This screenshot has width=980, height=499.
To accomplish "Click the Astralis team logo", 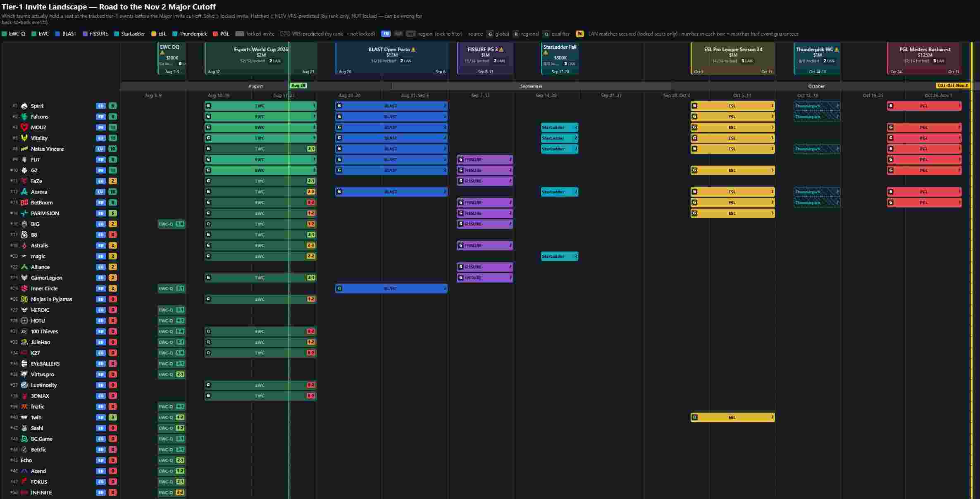I will 24,246.
